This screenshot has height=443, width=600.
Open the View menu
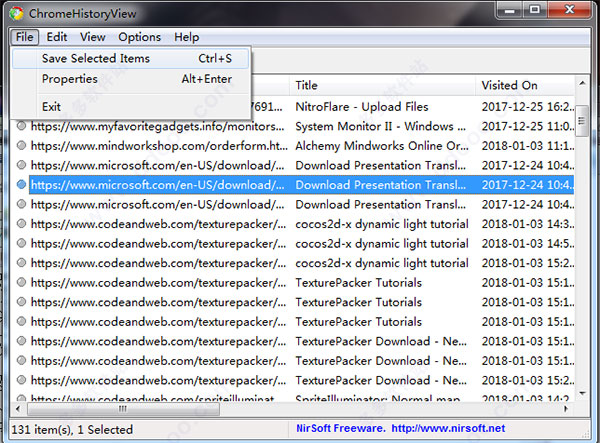point(93,37)
